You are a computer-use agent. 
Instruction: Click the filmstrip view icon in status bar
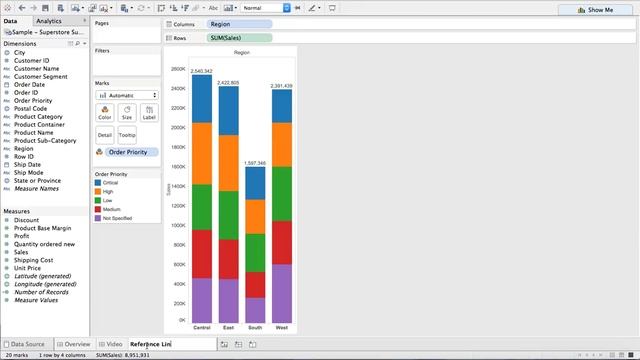coord(621,355)
